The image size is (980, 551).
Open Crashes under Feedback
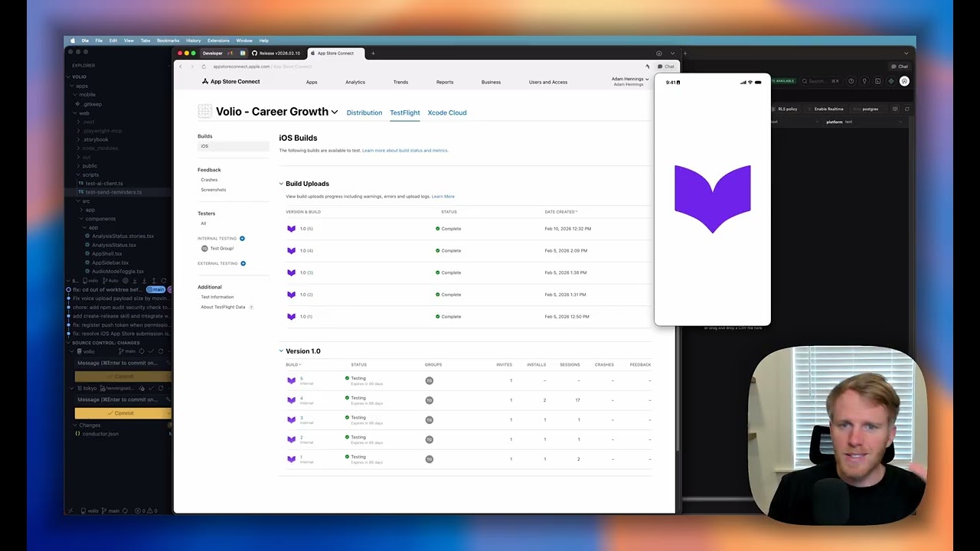point(209,180)
